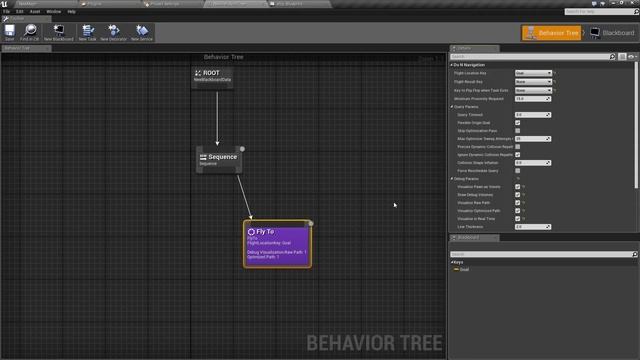Screen dimensions: 640x360
Task: Click the Save toolbar icon
Action: (x=9, y=32)
